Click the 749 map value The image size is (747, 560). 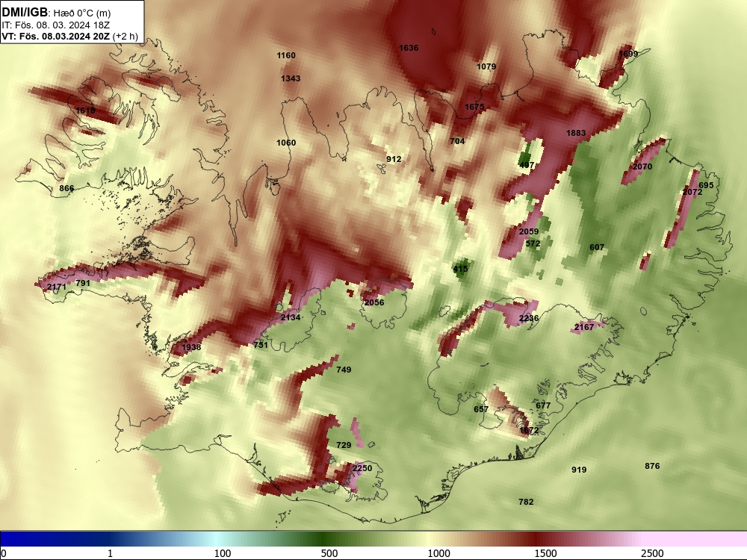point(344,370)
